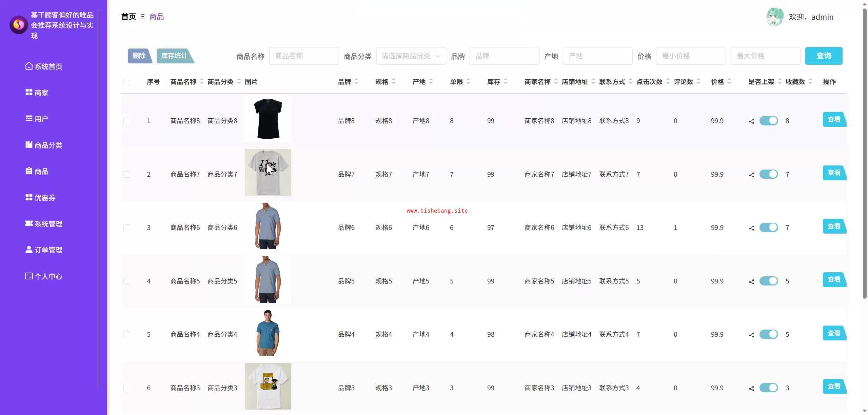The height and width of the screenshot is (415, 868).
Task: Click the breadcrumb separator icon after 首页
Action: [143, 17]
